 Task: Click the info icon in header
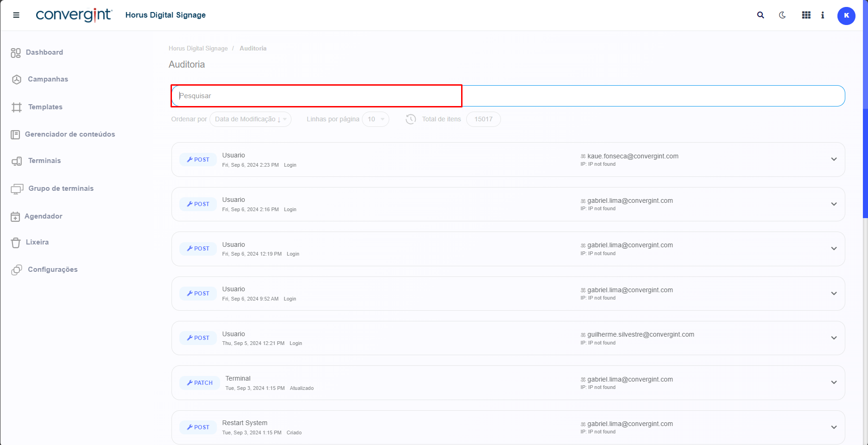pyautogui.click(x=823, y=15)
